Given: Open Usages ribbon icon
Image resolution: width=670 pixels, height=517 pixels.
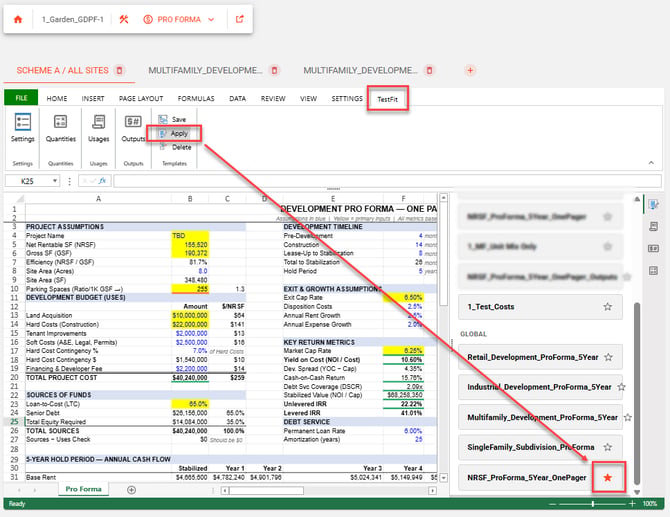Looking at the screenshot, I should click(x=99, y=128).
